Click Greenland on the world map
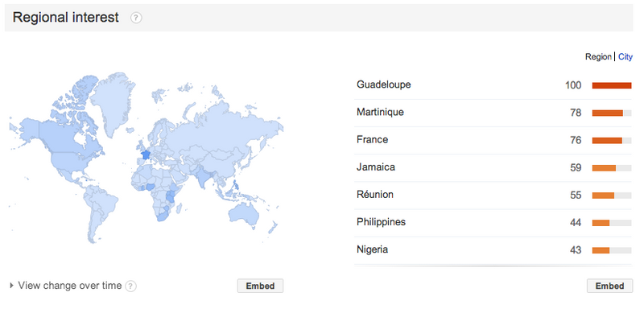 tap(111, 101)
